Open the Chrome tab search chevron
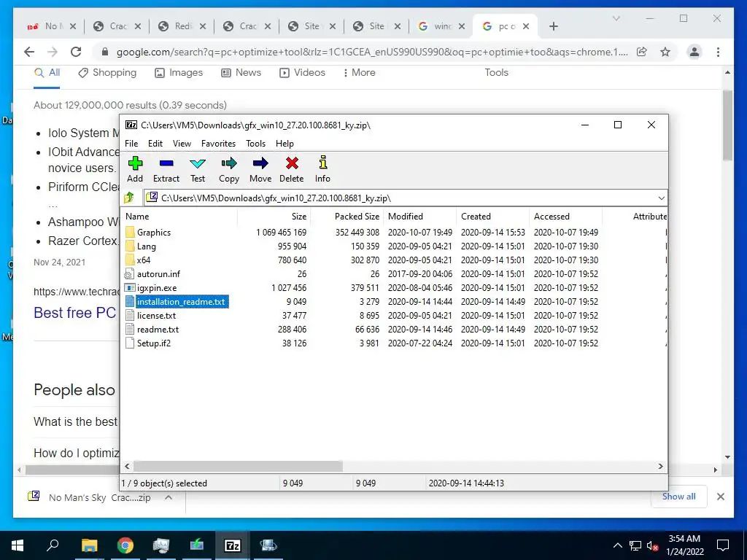This screenshot has height=560, width=747. [x=616, y=18]
